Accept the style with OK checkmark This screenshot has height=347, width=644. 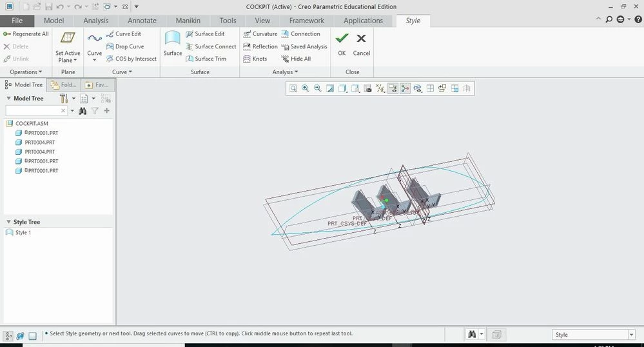[x=342, y=44]
